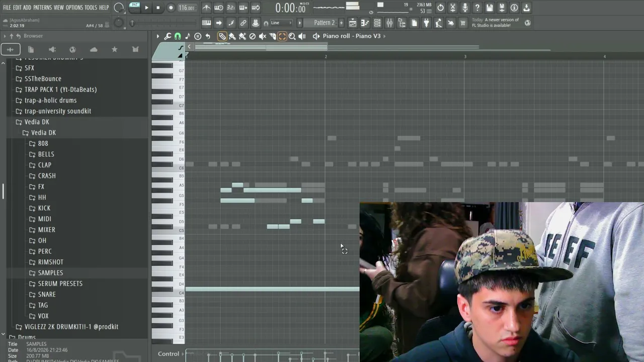
Task: Add new pattern with plus button
Action: (341, 23)
